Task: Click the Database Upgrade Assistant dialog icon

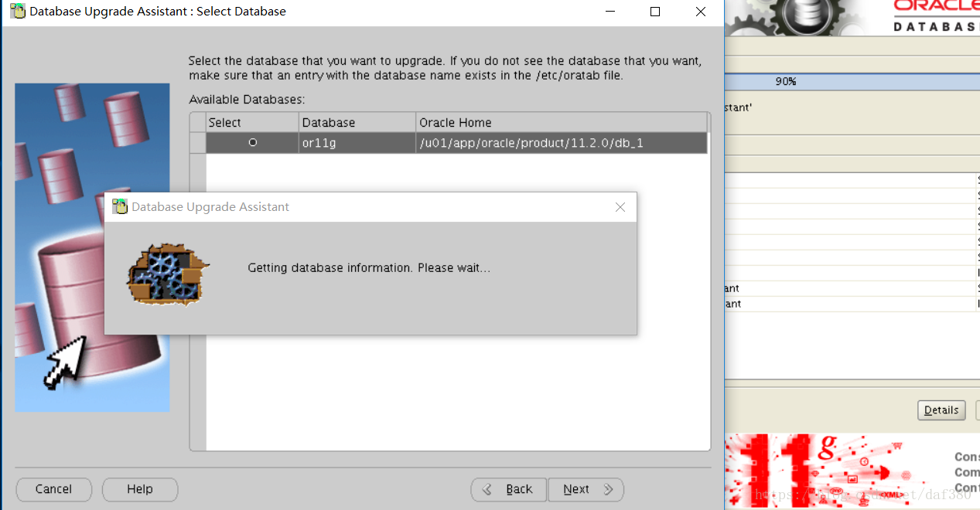Action: (x=120, y=207)
